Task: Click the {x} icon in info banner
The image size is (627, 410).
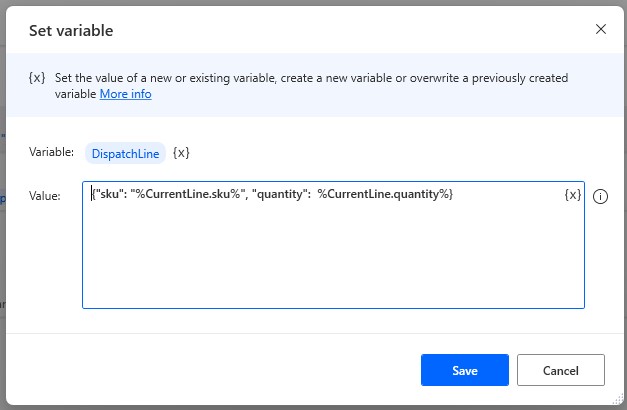Action: 37,78
